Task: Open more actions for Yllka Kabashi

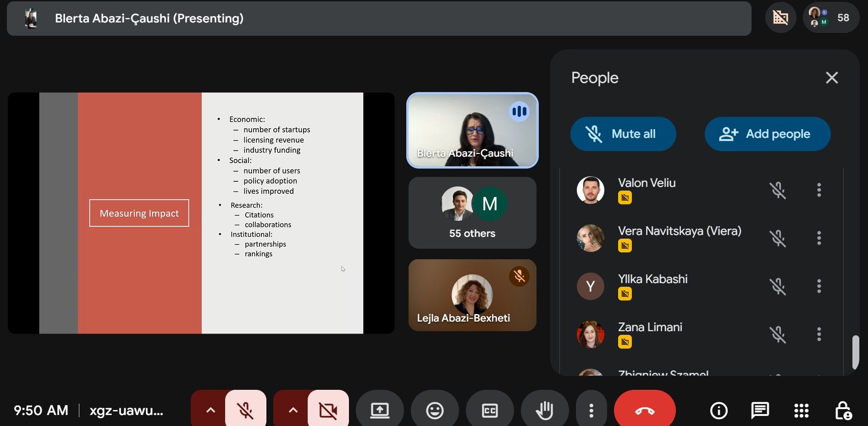Action: [x=819, y=286]
